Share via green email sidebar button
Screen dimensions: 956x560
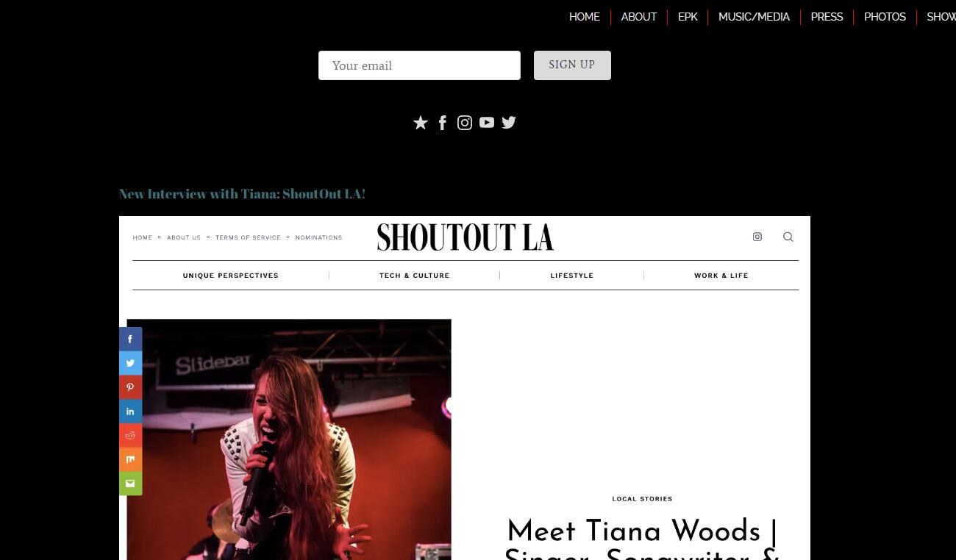pos(130,484)
